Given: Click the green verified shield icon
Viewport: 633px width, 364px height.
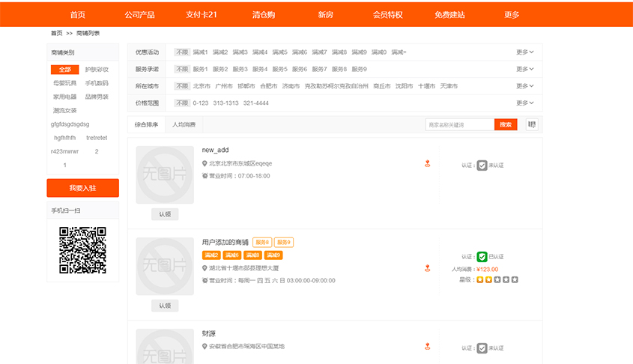Looking at the screenshot, I should (482, 257).
